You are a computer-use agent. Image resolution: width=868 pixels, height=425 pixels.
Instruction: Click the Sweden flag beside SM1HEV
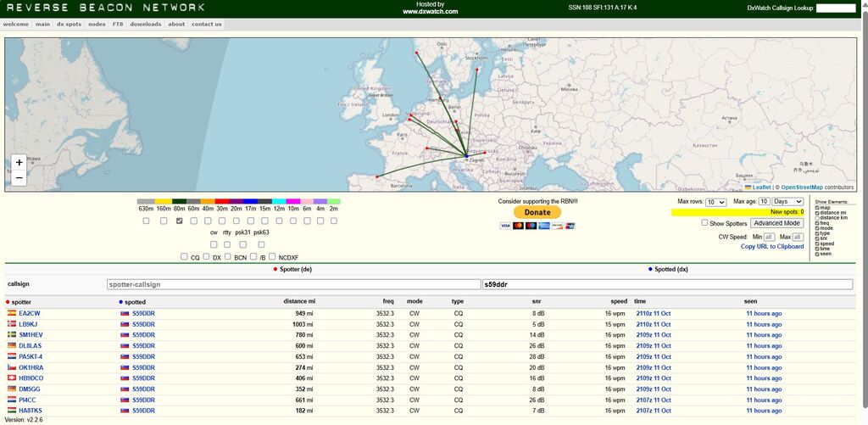coord(12,335)
